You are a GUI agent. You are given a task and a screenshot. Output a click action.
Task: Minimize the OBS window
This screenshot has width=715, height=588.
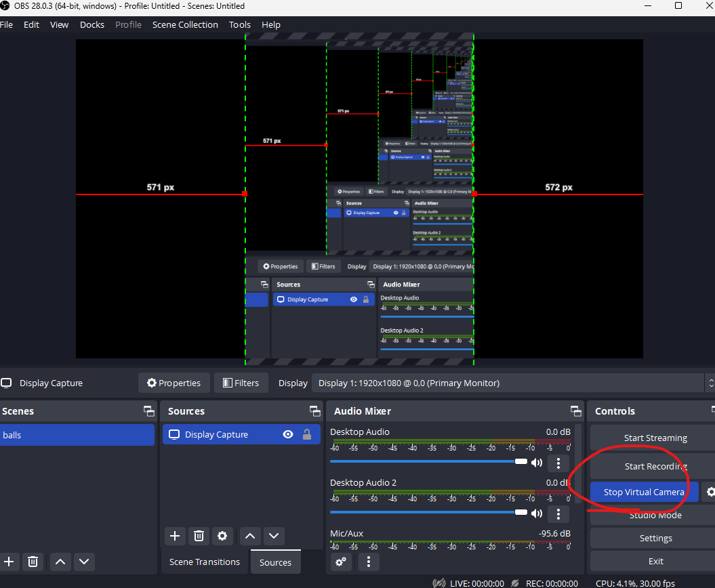[x=649, y=6]
